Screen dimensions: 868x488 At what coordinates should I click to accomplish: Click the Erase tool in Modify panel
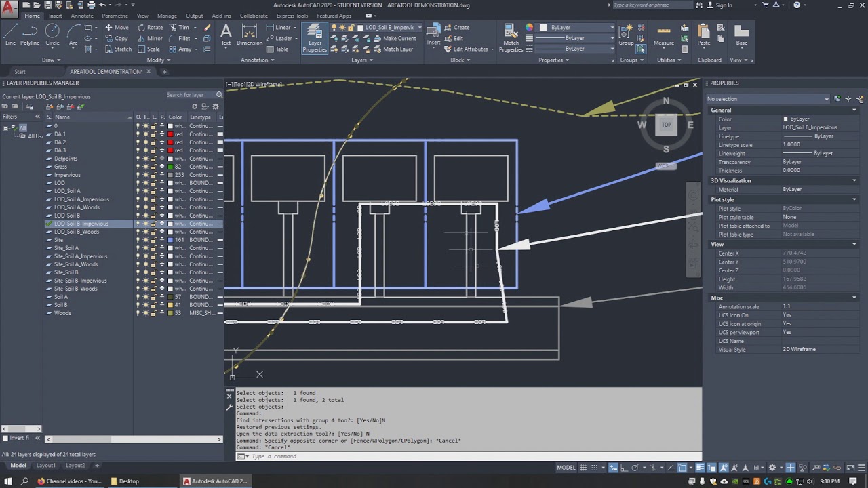point(208,28)
